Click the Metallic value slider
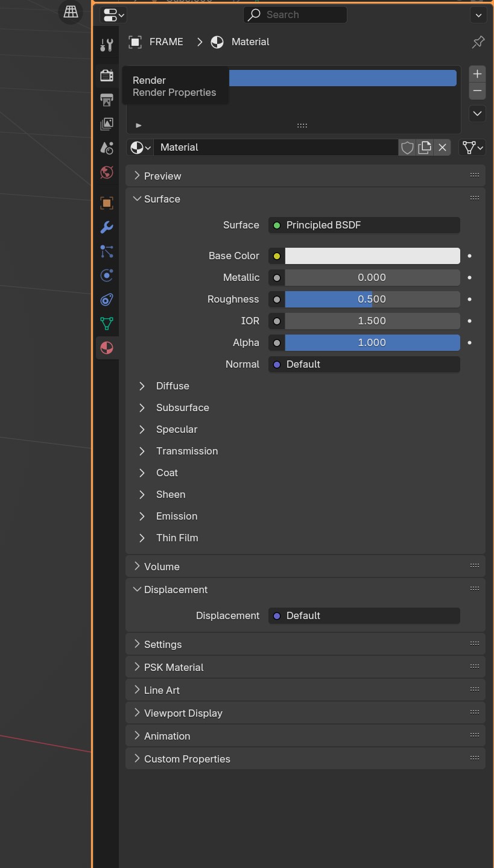Viewport: 494px width, 868px height. [x=372, y=277]
